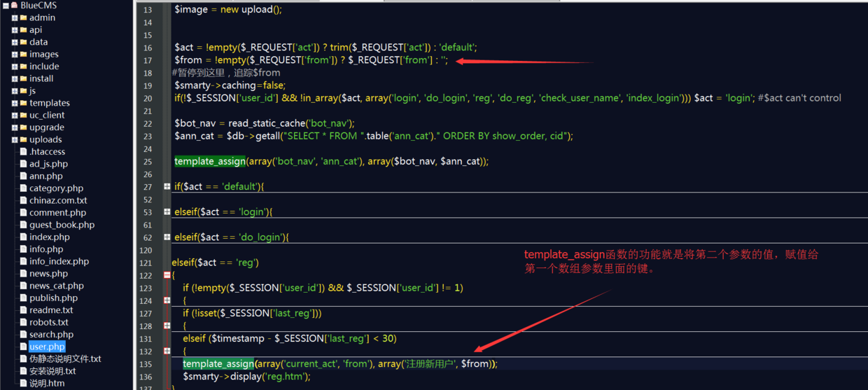Click the $ann_cat SQL query line
The image size is (868, 390).
coord(374,137)
